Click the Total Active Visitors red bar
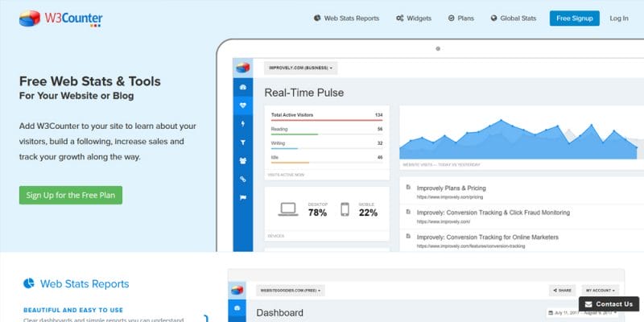Image resolution: width=644 pixels, height=322 pixels. click(x=327, y=120)
